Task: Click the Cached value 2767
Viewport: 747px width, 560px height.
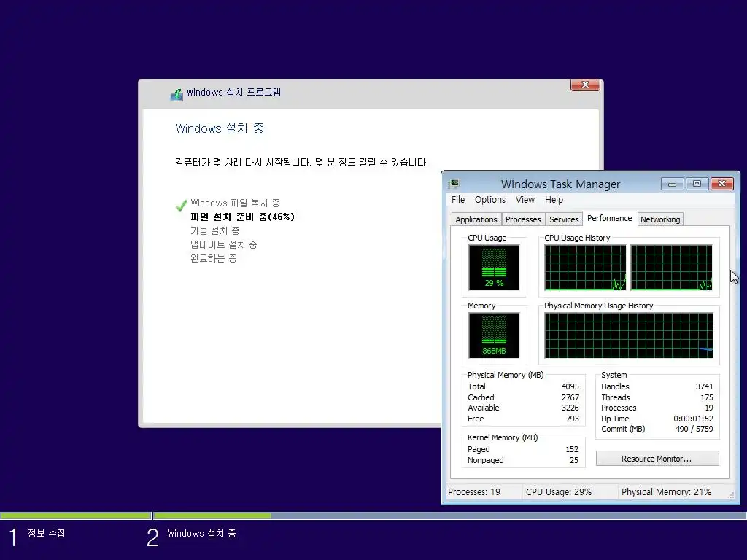Action: [x=570, y=397]
